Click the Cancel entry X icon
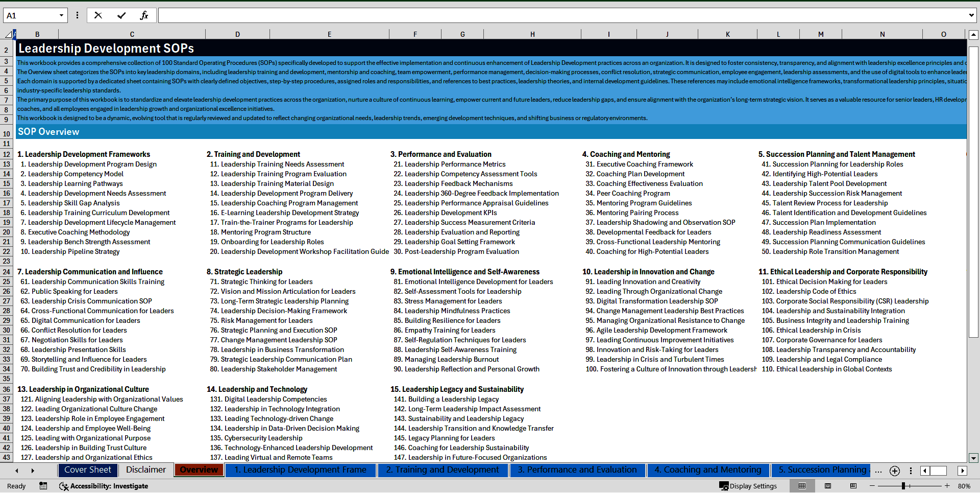This screenshot has height=493, width=980. point(98,15)
